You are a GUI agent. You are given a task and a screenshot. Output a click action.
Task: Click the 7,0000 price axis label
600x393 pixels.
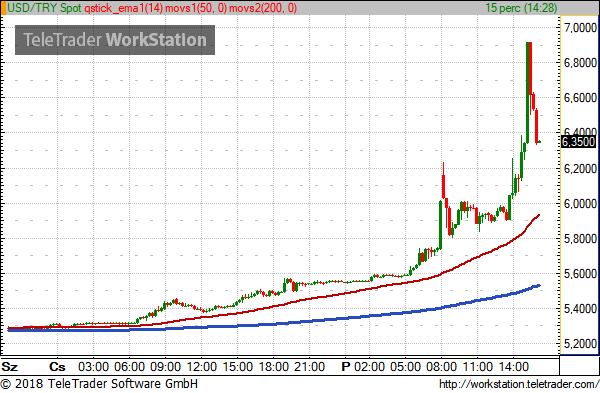pyautogui.click(x=580, y=28)
